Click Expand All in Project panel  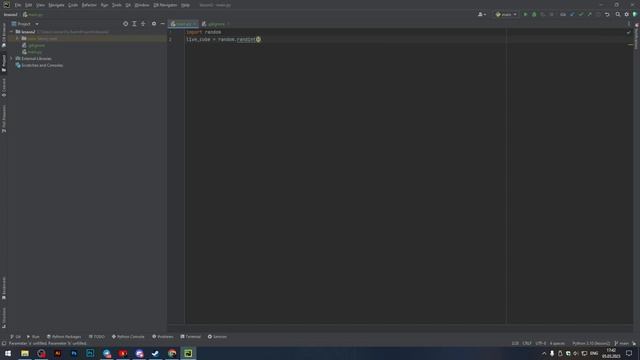coord(134,24)
